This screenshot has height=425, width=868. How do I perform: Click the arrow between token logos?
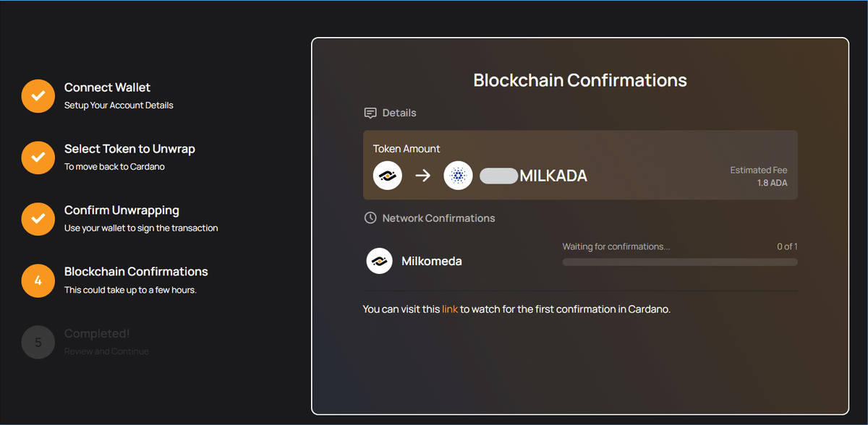point(423,176)
